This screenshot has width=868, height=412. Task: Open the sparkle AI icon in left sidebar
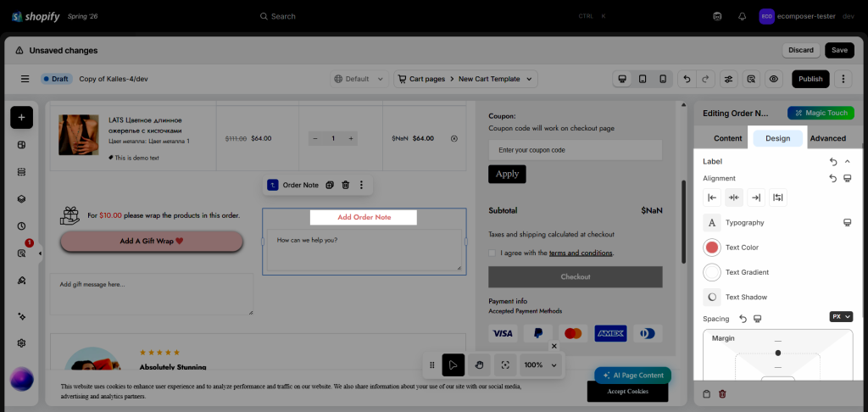(x=21, y=316)
